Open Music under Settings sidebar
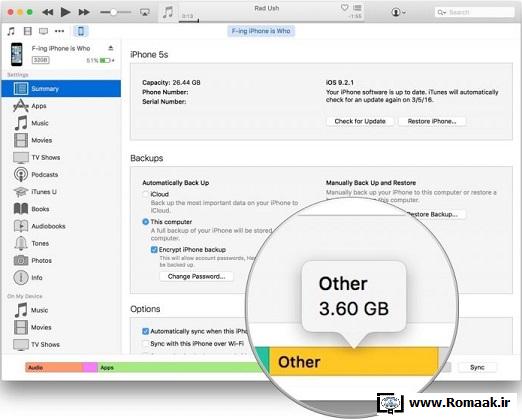 pos(61,123)
